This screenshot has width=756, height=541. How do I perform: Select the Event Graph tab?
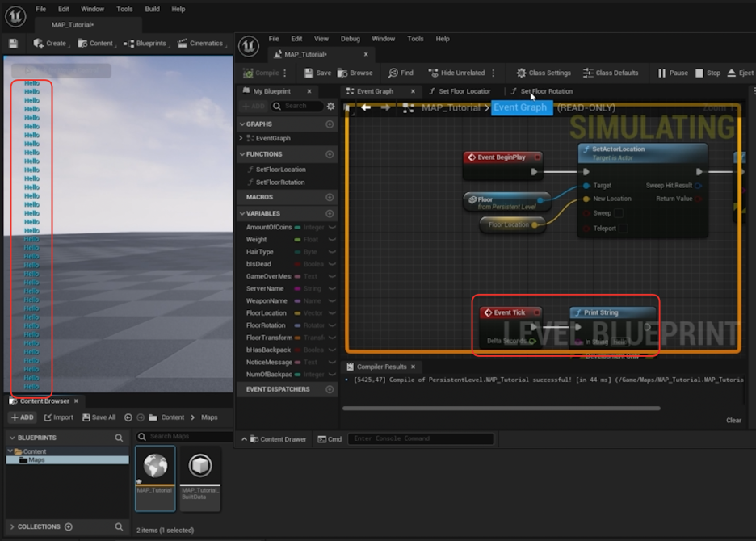[375, 91]
